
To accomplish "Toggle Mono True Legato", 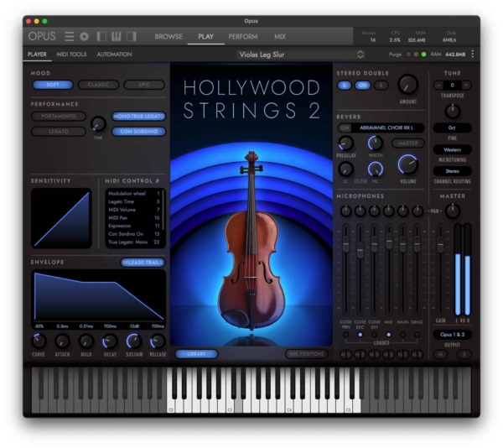I will point(139,116).
